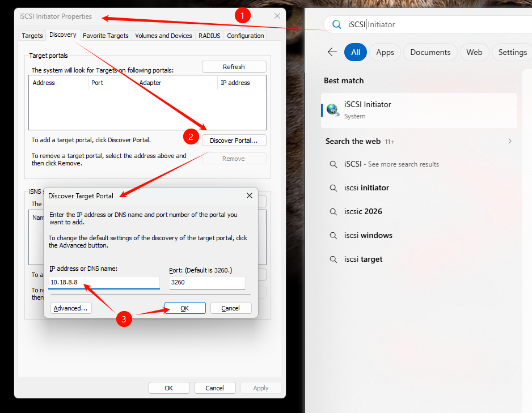This screenshot has height=413, width=532.
Task: Select the 'iscsic 2026' web suggestion
Action: click(x=363, y=212)
